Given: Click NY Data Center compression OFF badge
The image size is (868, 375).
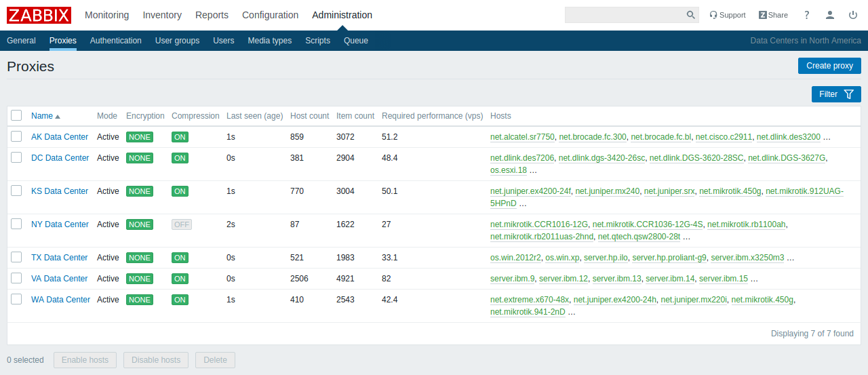Looking at the screenshot, I should coord(182,224).
